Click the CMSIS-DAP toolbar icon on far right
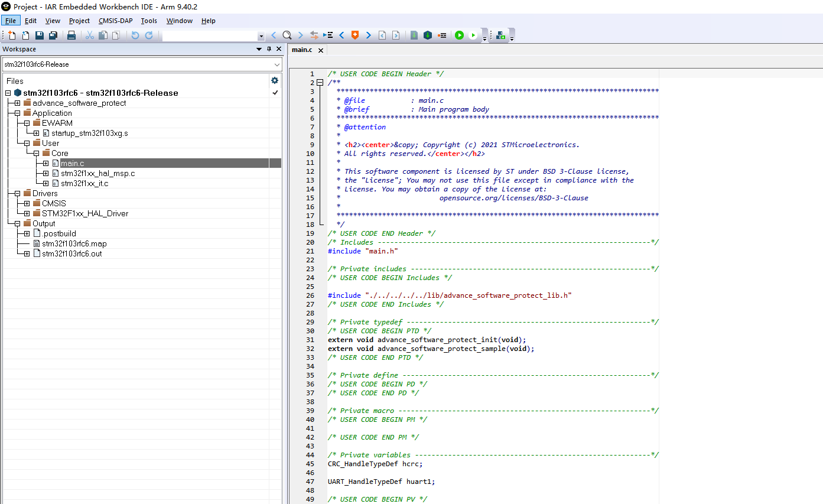The image size is (823, 504). (x=501, y=35)
